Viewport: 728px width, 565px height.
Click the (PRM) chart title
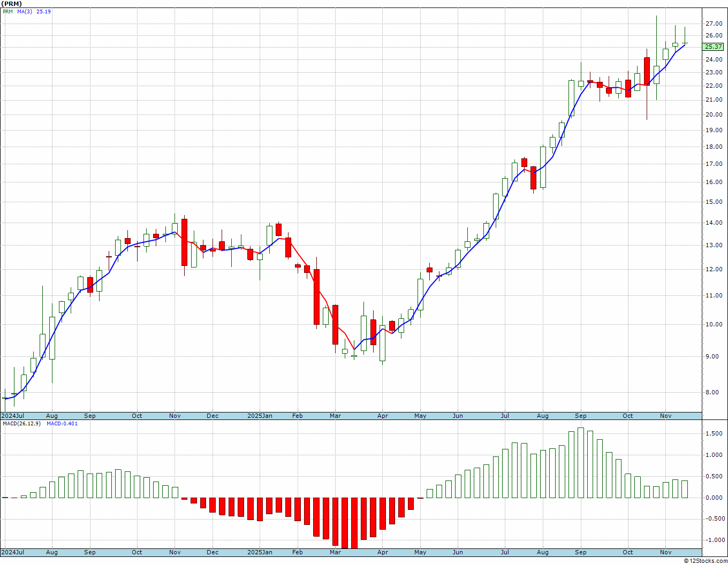[12, 4]
